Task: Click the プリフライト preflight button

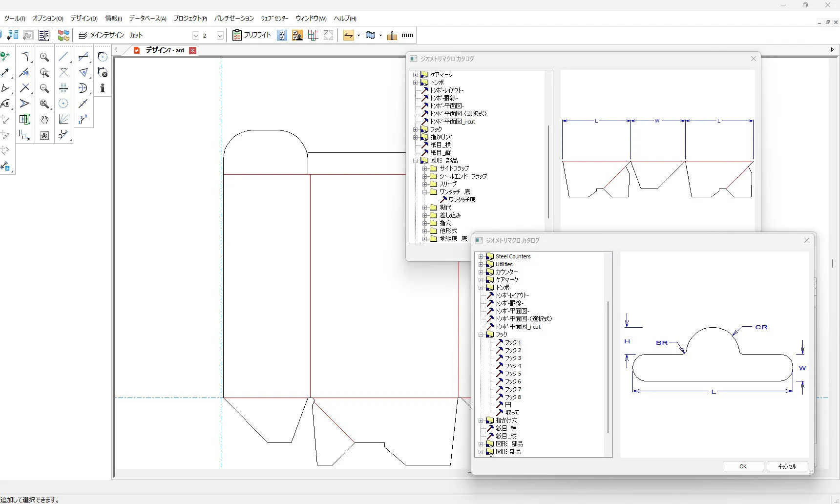Action: pos(252,35)
